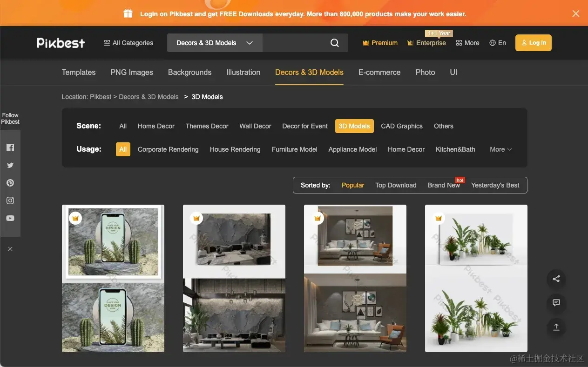This screenshot has height=367, width=588.
Task: Select Scene filter All
Action: 123,126
